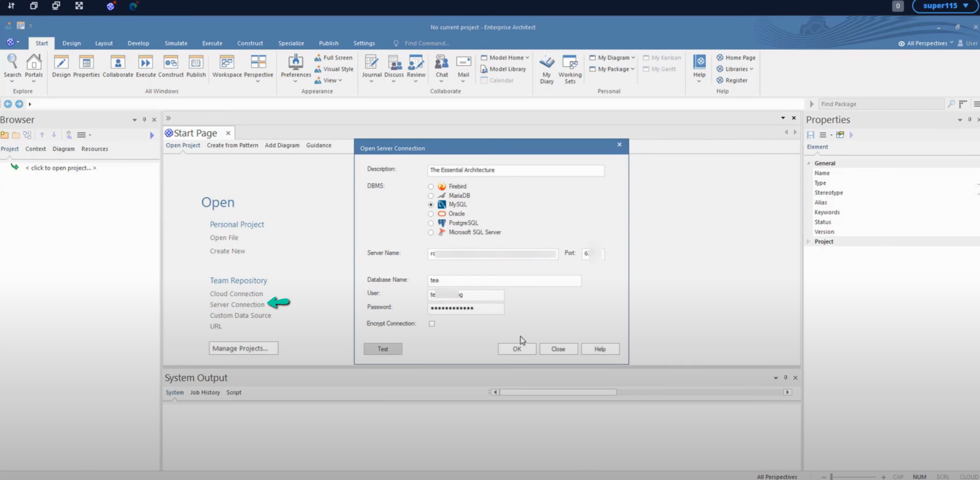Expand the Libraries dropdown
980x480 pixels.
pyautogui.click(x=751, y=69)
